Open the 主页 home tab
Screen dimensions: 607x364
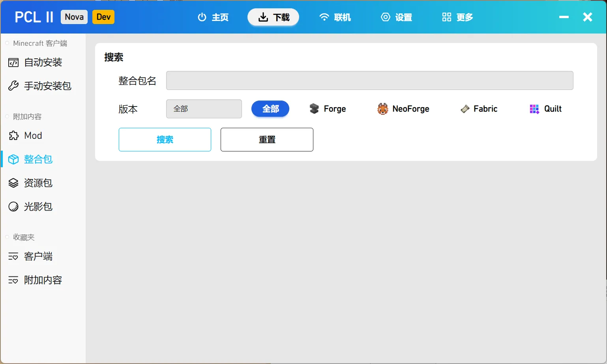pos(213,17)
